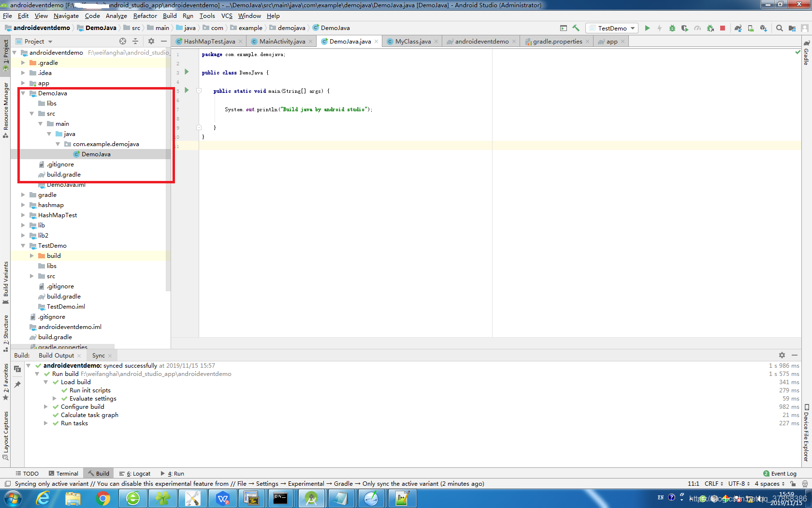
Task: Open the Gradle side panel
Action: click(806, 53)
